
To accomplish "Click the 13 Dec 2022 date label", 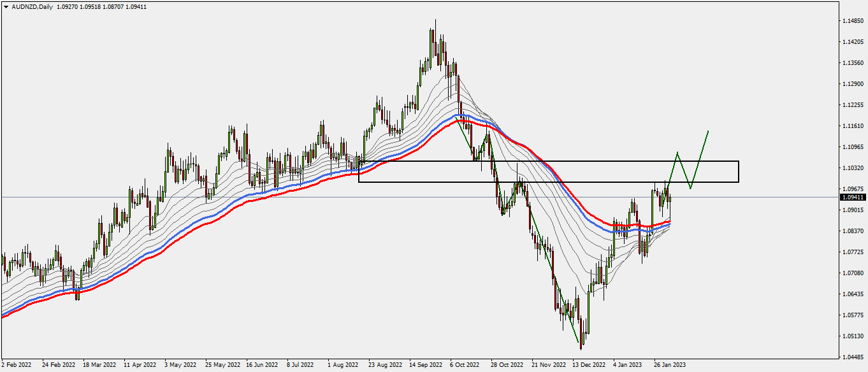I will [589, 366].
